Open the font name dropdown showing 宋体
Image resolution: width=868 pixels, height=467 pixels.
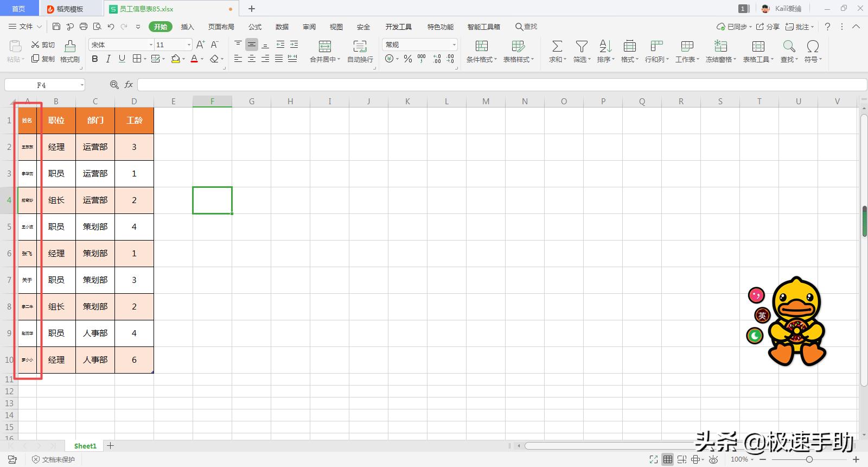click(151, 45)
